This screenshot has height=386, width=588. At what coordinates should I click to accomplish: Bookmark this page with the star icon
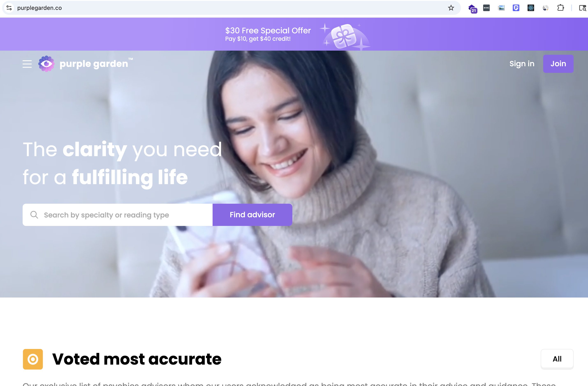tap(451, 8)
